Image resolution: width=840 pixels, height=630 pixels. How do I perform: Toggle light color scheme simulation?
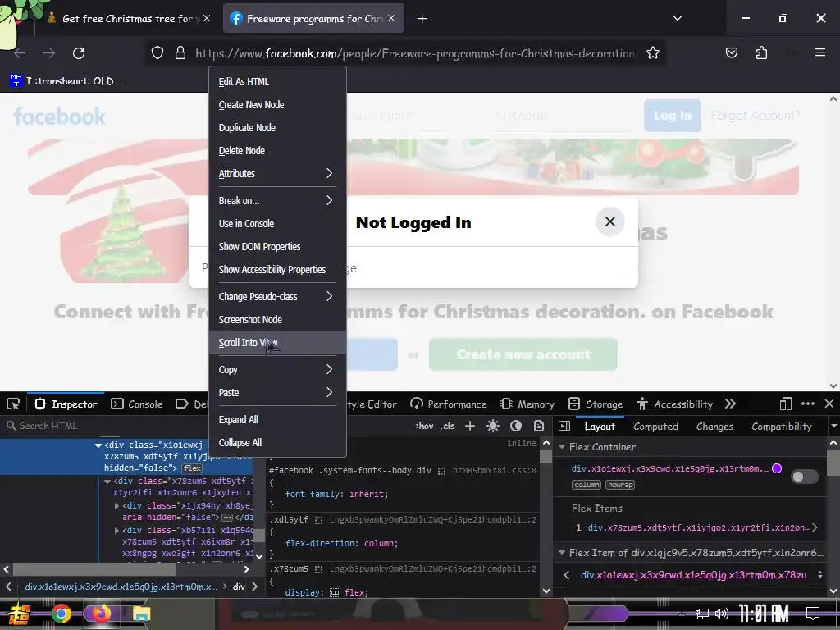pos(493,426)
